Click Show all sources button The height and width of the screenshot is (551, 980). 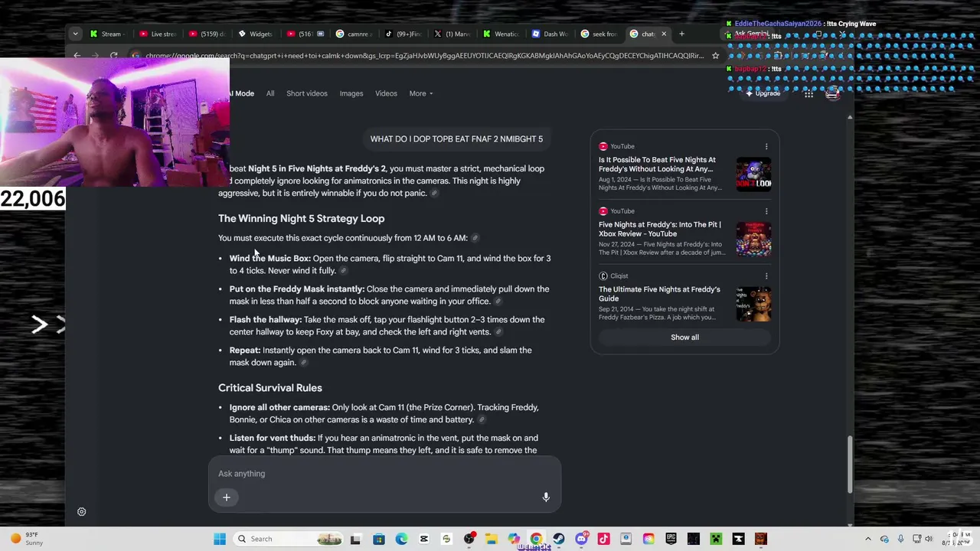tap(684, 337)
